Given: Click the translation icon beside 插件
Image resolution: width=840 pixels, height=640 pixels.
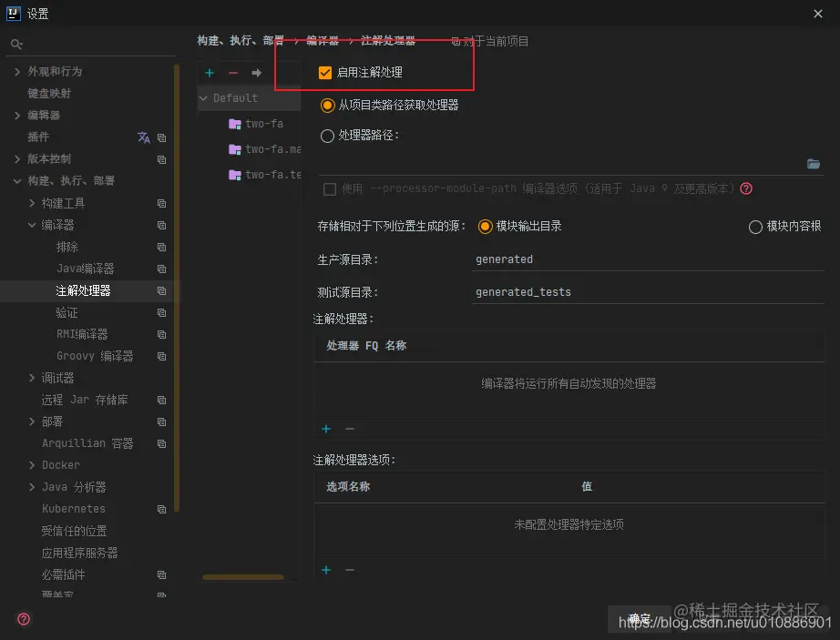Looking at the screenshot, I should (x=143, y=137).
